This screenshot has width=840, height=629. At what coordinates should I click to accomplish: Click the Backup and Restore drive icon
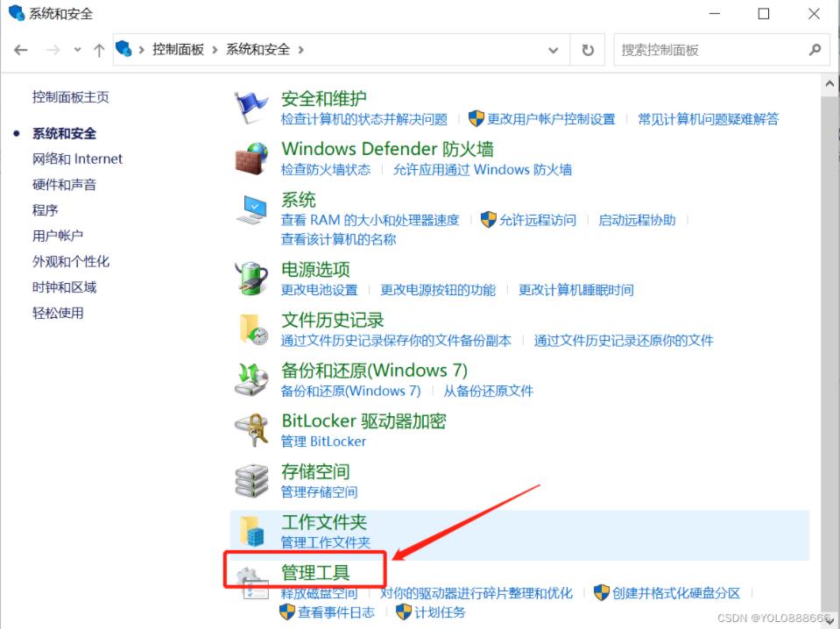[x=251, y=379]
